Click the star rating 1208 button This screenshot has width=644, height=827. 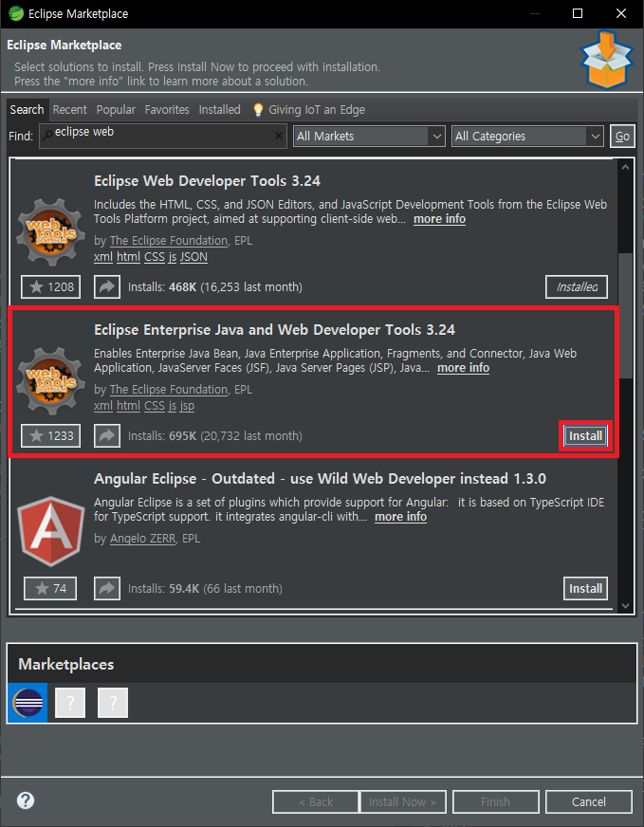(x=50, y=287)
